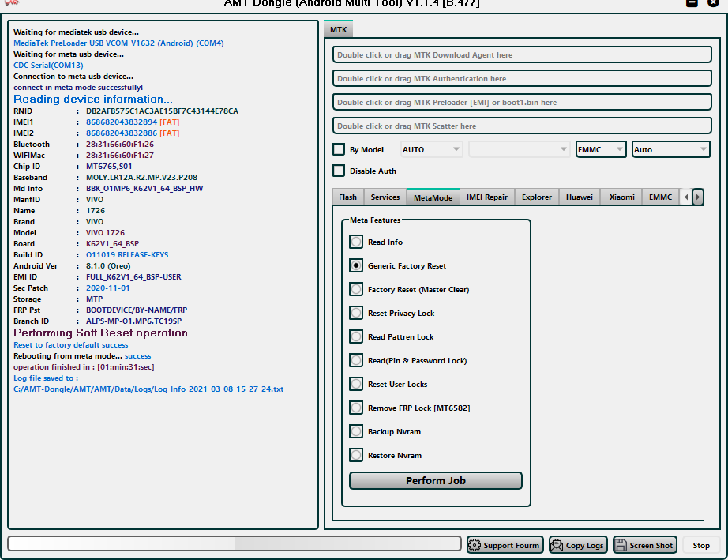Viewport: 728px width, 560px height.
Task: Click the Branch ID value ALPS-MP-O1.MP6.TC19SP
Action: click(x=133, y=321)
